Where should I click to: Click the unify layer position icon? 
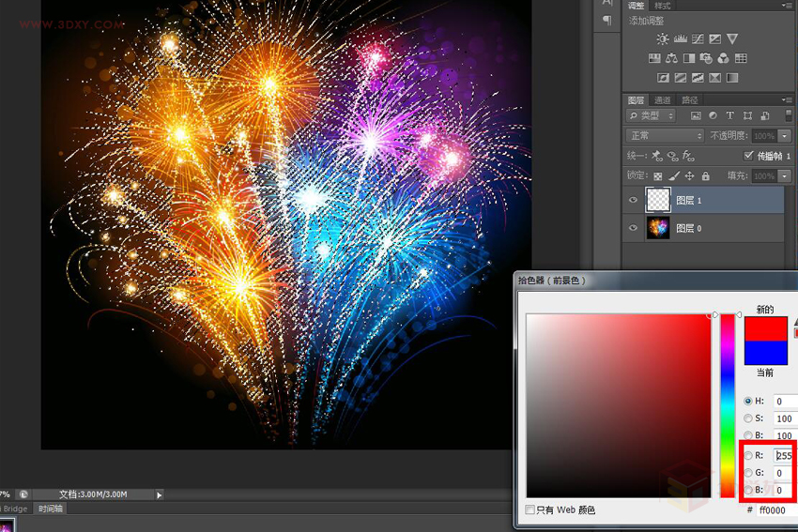tap(657, 156)
